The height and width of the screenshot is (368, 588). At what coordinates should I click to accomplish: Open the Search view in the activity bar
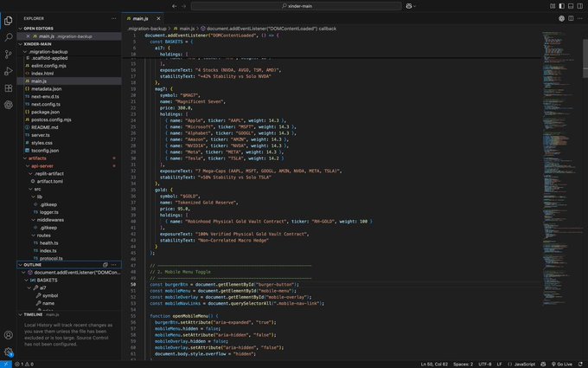(9, 37)
